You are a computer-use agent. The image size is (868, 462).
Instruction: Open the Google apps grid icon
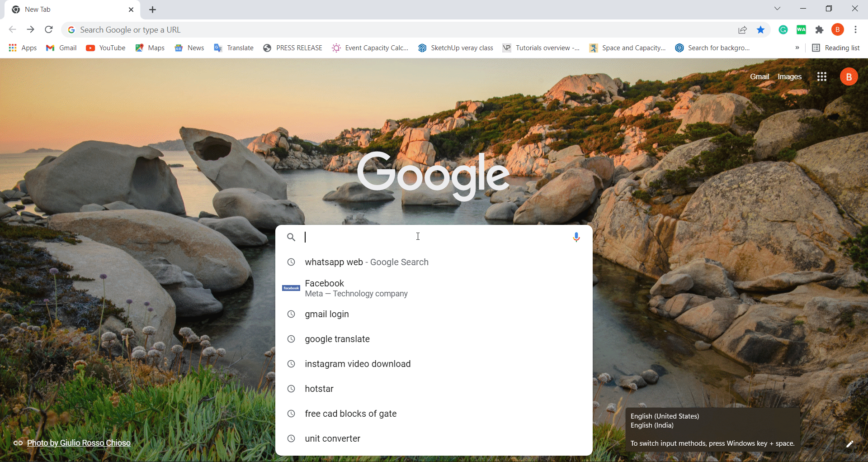click(822, 77)
